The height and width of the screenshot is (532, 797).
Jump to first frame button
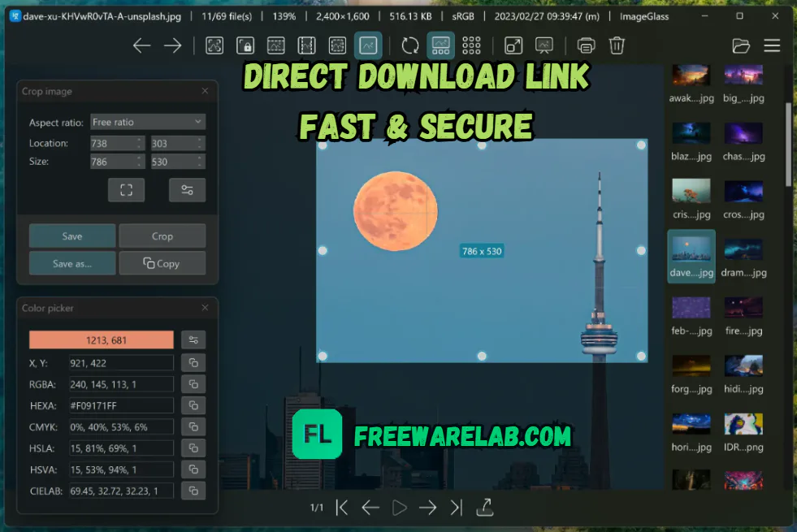click(x=342, y=507)
